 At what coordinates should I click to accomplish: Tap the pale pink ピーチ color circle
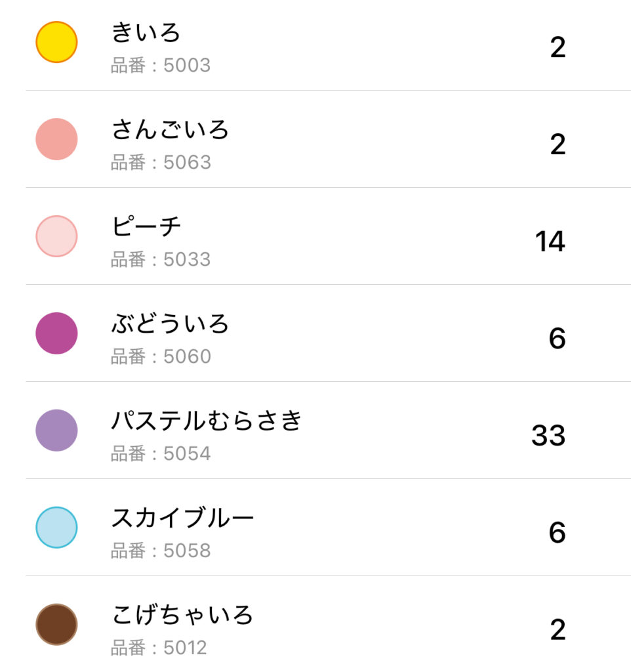pos(56,236)
